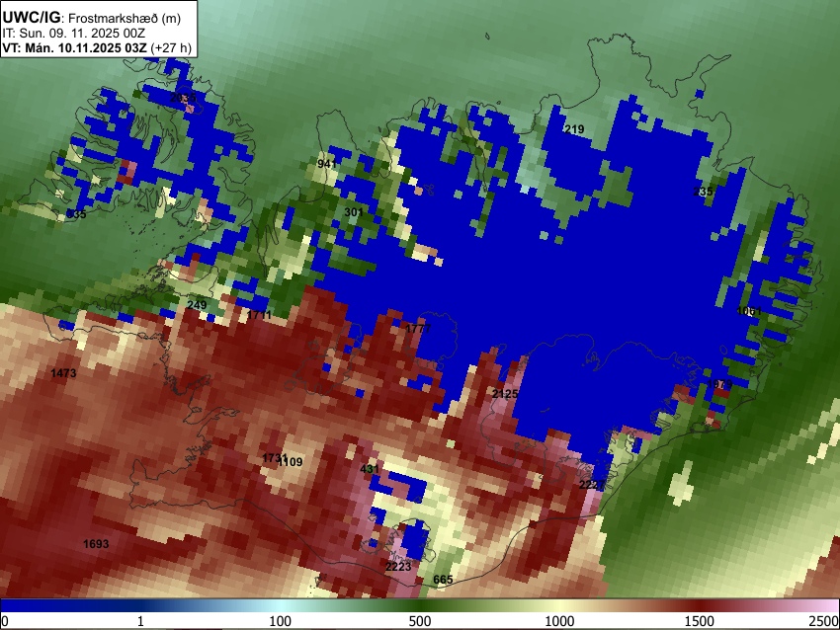Click map value label 1693
The width and height of the screenshot is (840, 630).
[96, 544]
